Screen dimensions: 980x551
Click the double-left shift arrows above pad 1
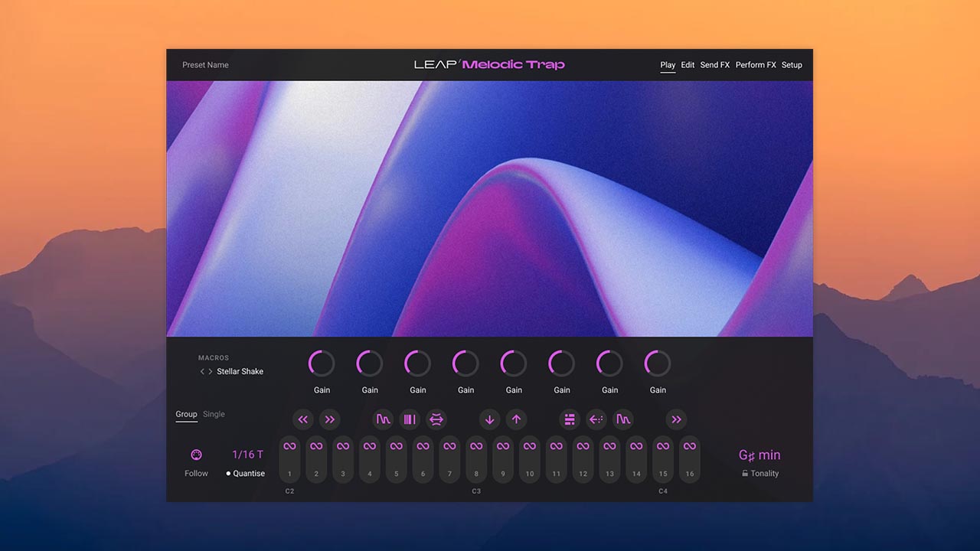tap(302, 419)
